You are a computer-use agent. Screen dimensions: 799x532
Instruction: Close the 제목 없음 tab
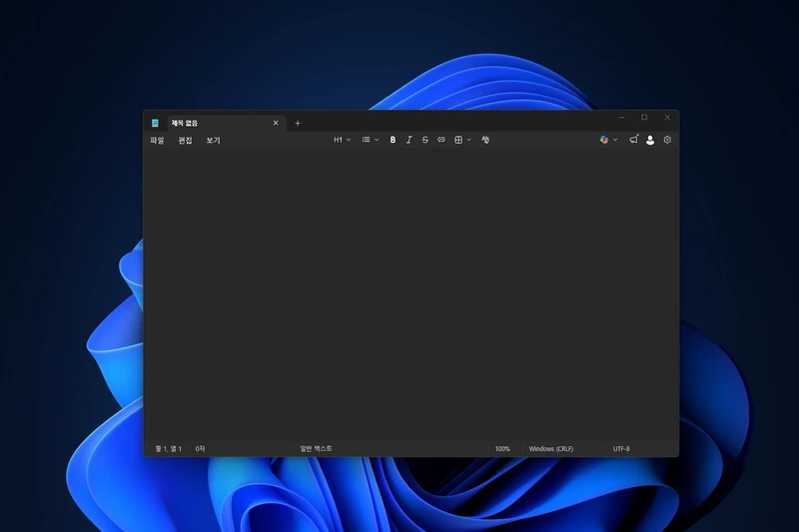[x=276, y=123]
